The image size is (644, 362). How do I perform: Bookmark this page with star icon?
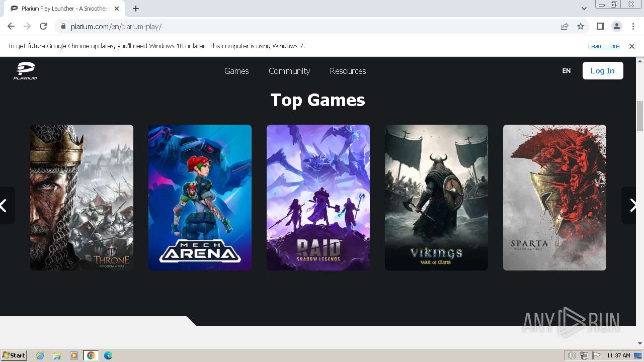pos(581,26)
